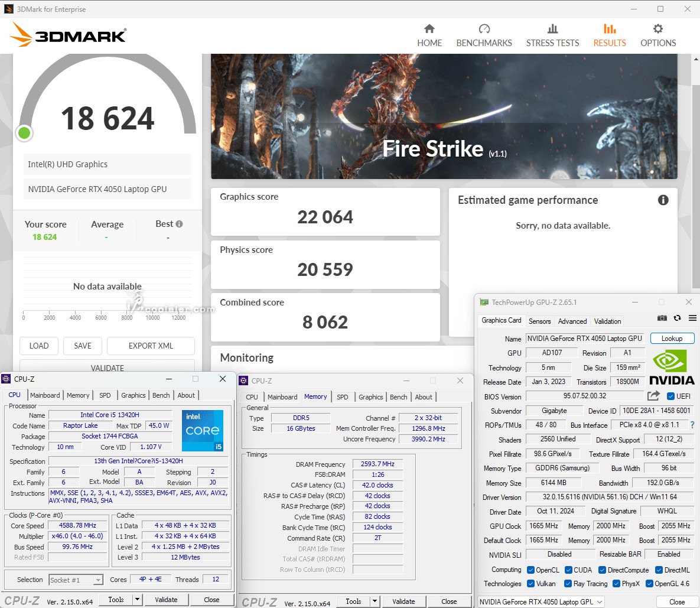Click the BIOS export share icon in GPU-Z
The width and height of the screenshot is (700, 608).
(x=653, y=396)
